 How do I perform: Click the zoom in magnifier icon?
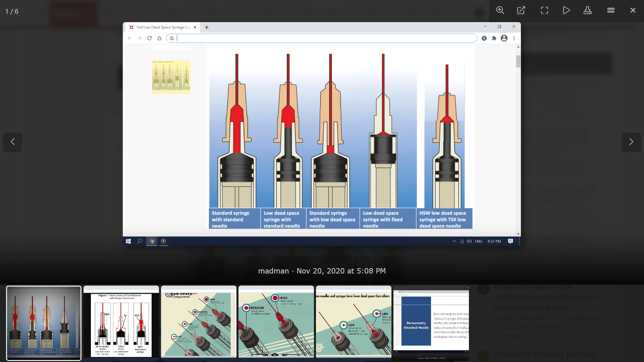pyautogui.click(x=500, y=10)
